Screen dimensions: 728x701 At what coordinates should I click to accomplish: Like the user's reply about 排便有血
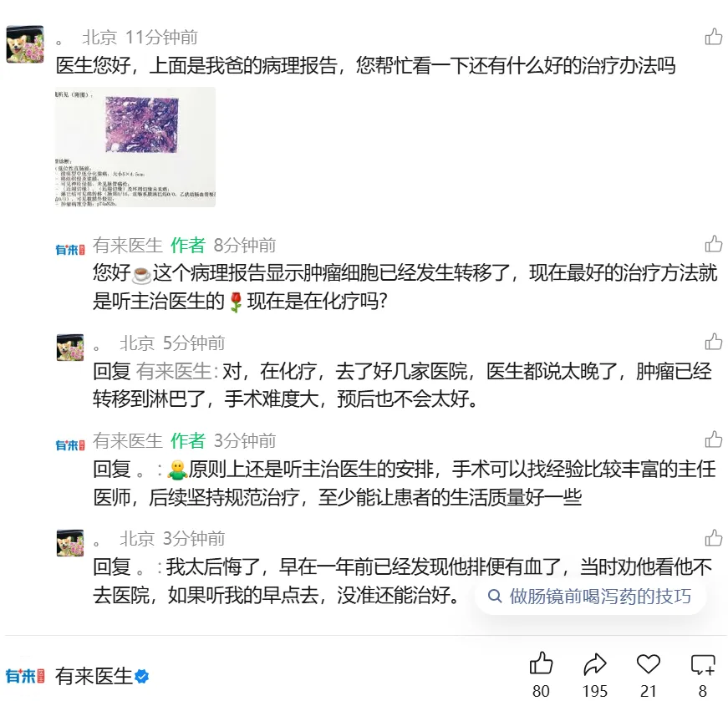[x=714, y=538]
